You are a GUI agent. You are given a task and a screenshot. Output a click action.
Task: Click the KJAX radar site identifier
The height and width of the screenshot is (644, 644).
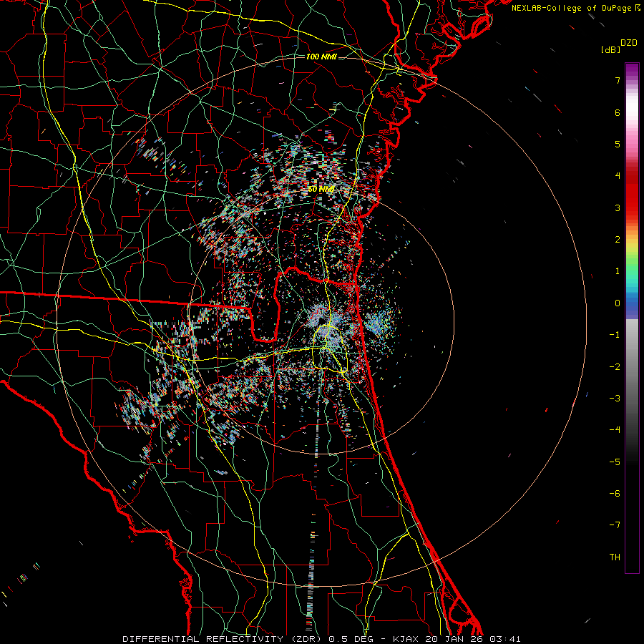tap(407, 639)
